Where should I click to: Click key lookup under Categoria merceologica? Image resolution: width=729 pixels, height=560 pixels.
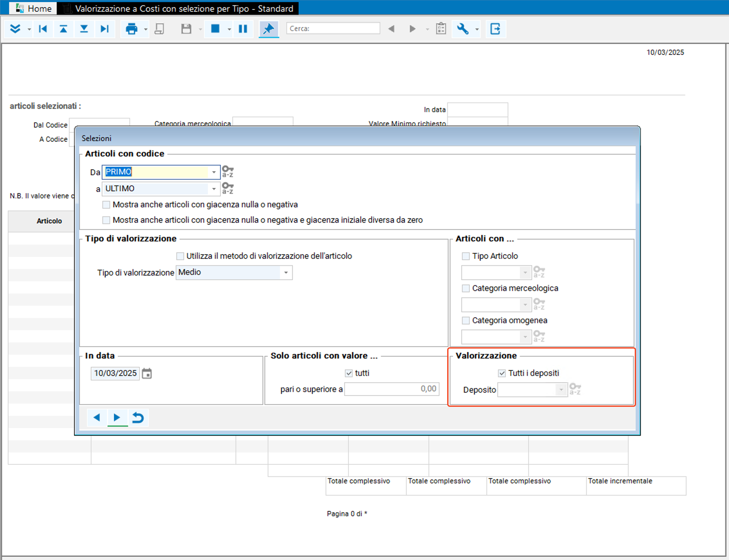539,304
